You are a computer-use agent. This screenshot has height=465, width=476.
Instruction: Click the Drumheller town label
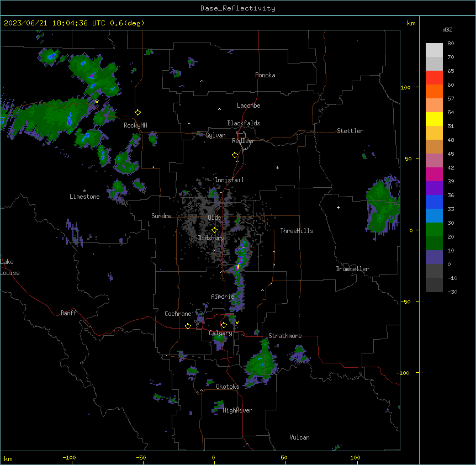352,269
